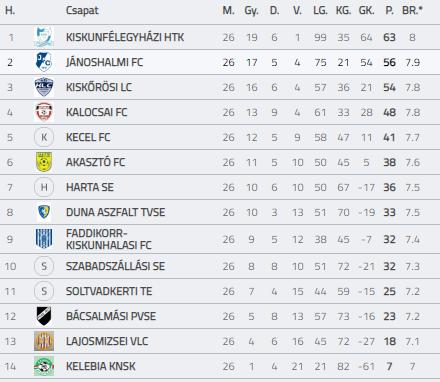Sort table by the P. points column
The width and height of the screenshot is (440, 382).
(389, 10)
